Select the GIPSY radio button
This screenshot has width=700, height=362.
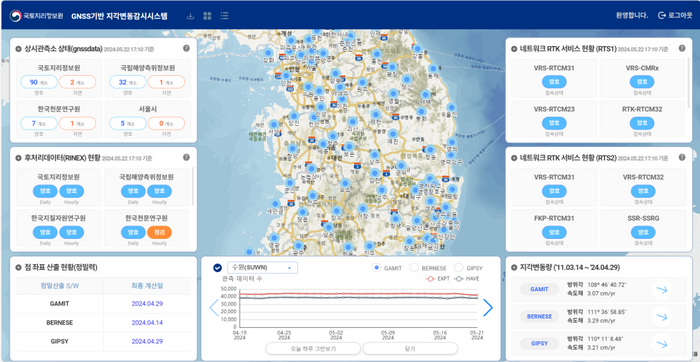458,268
